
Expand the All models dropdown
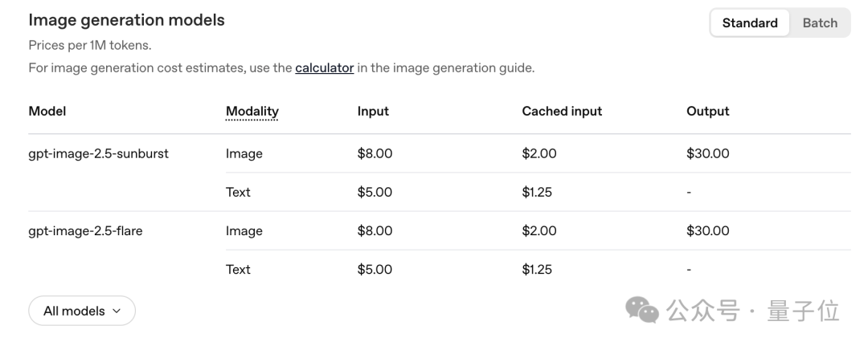point(82,311)
